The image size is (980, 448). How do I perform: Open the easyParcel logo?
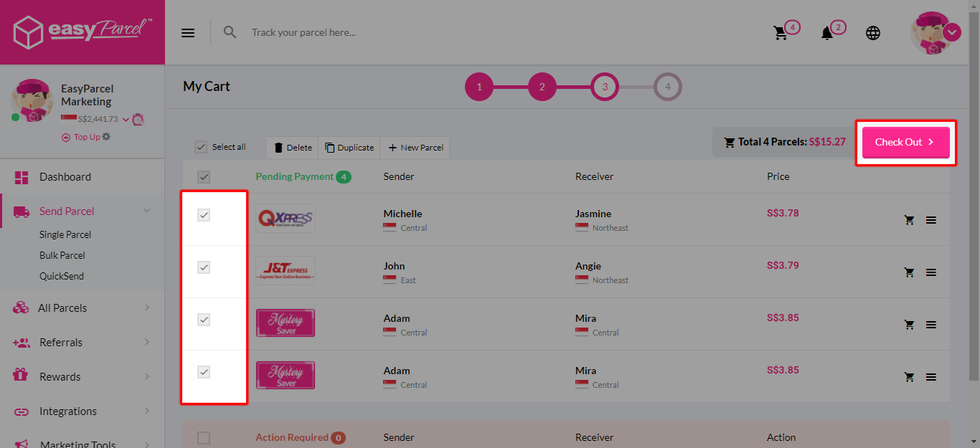[82, 32]
